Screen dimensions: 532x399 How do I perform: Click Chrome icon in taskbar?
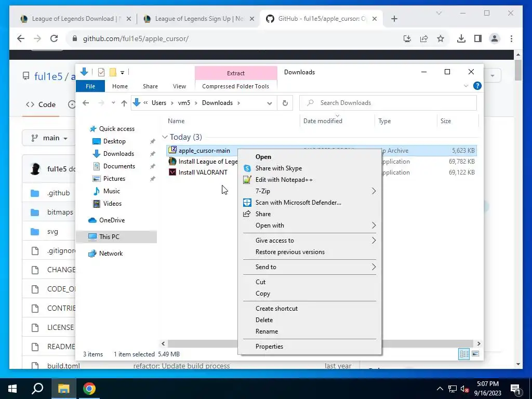click(89, 389)
